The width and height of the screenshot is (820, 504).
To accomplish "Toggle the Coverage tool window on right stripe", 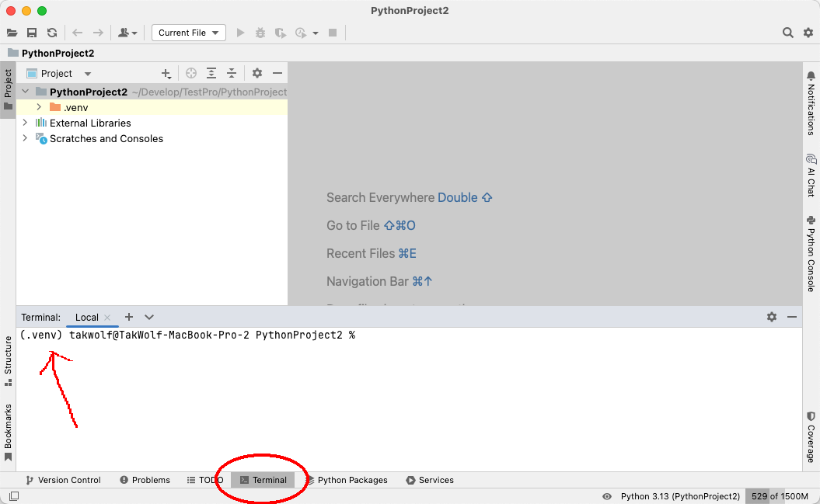I will [x=811, y=437].
